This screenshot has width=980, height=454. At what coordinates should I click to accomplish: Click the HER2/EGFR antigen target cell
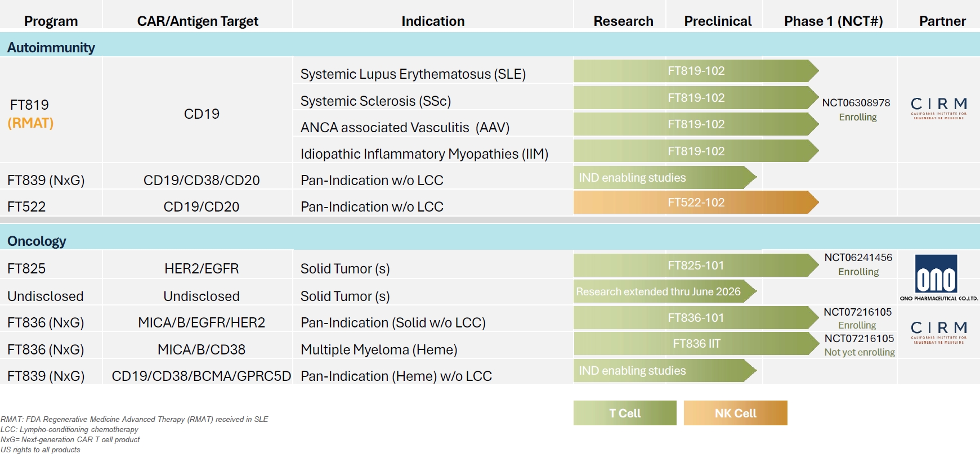coord(202,269)
